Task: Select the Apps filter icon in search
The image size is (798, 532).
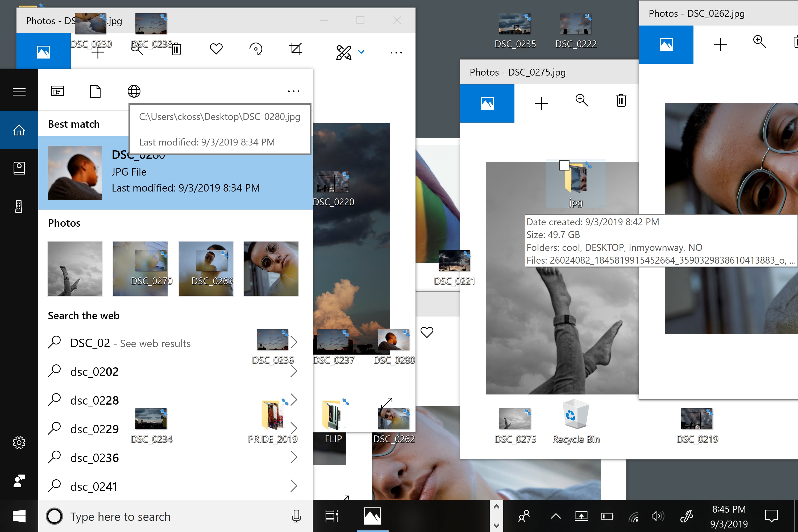Action: [x=57, y=91]
